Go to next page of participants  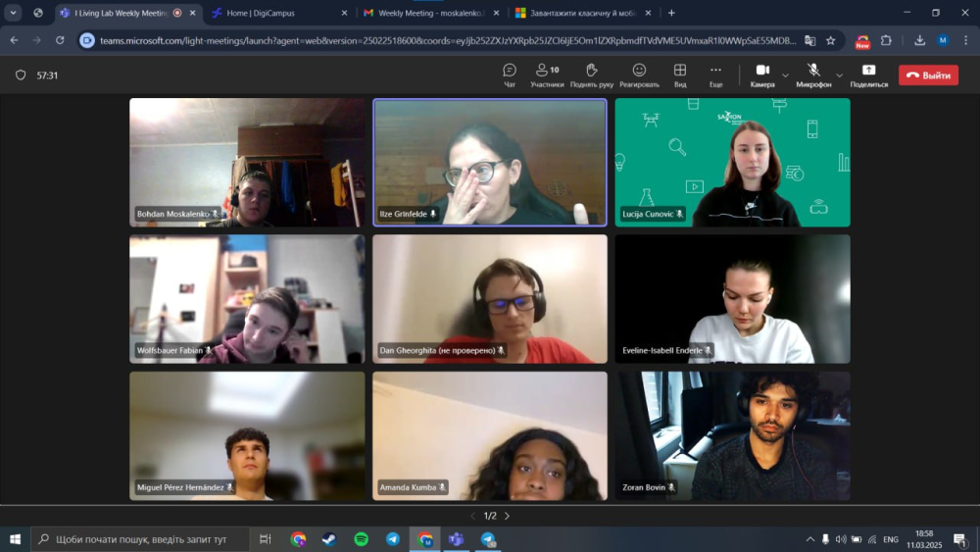tap(507, 516)
